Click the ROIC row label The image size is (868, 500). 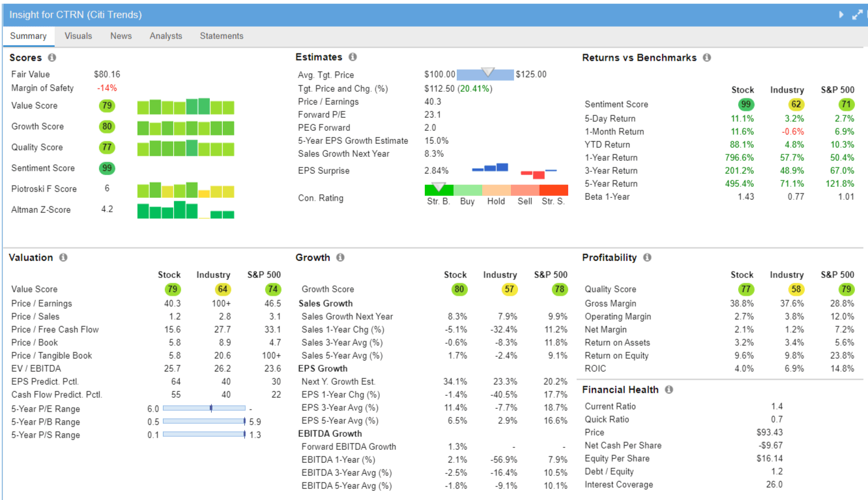(x=595, y=368)
